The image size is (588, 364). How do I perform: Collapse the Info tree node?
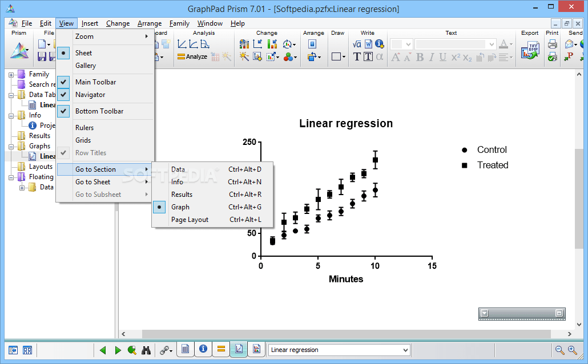pos(11,116)
